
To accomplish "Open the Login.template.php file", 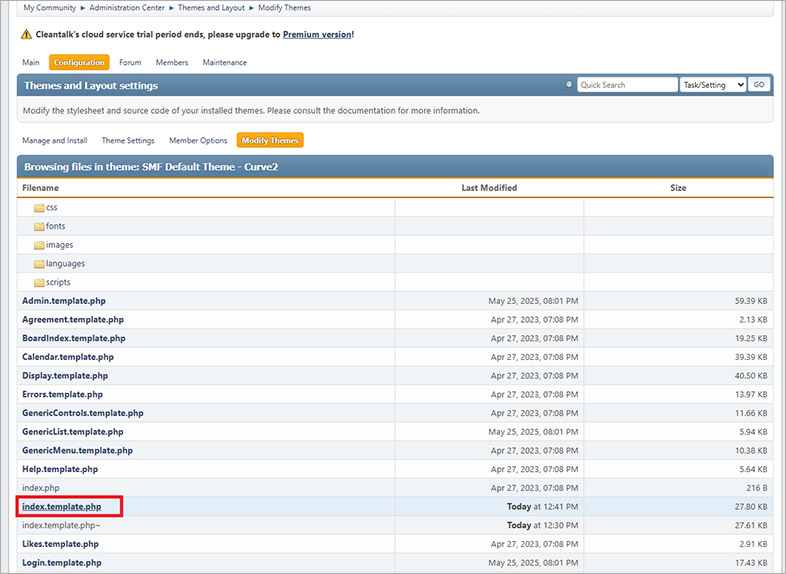I will click(61, 563).
